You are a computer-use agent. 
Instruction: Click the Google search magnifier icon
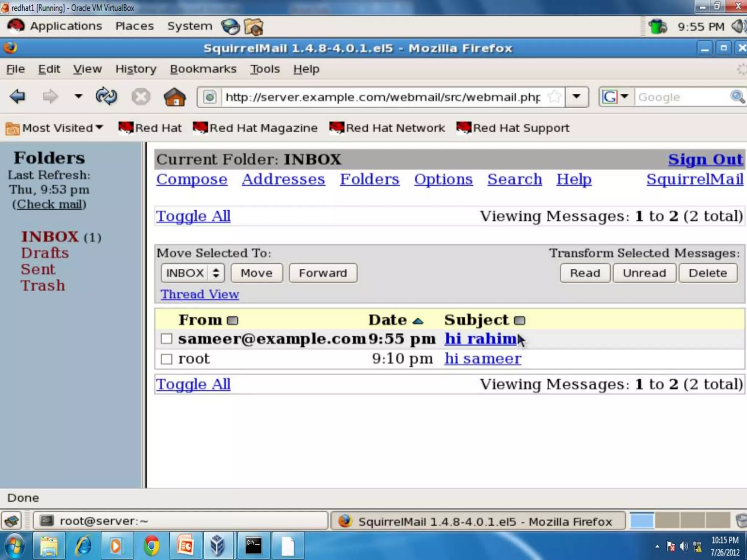click(737, 97)
